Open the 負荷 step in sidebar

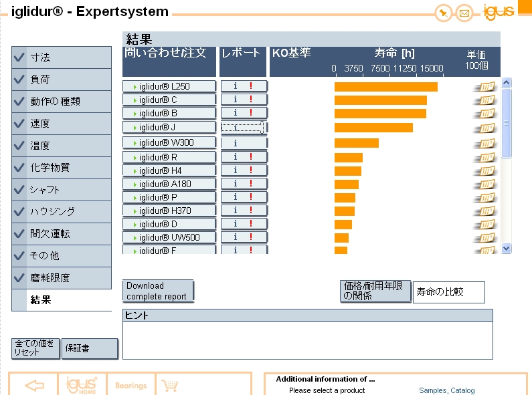coord(62,80)
